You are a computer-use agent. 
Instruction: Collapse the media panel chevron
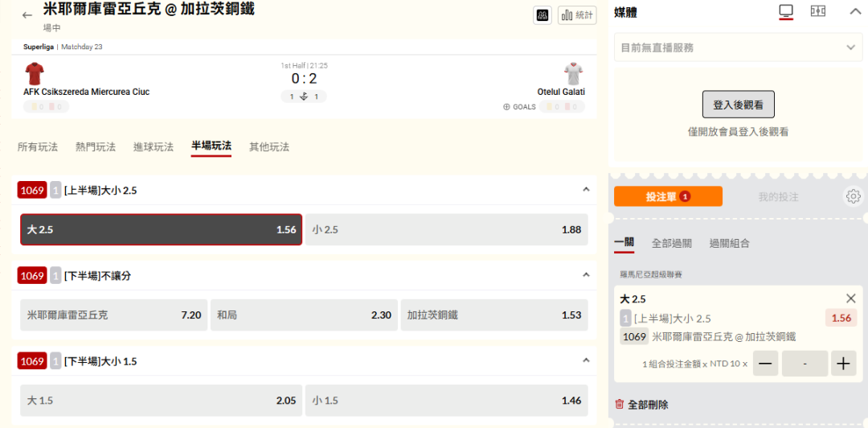click(x=854, y=11)
